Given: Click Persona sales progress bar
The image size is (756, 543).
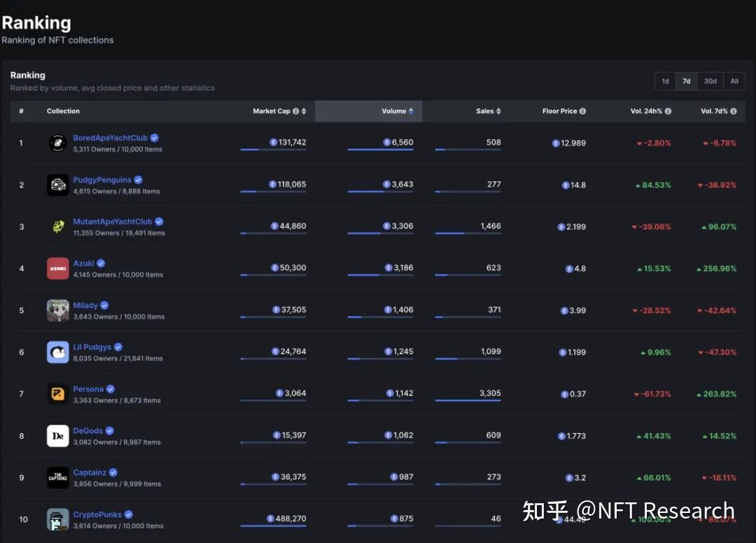Looking at the screenshot, I should 468,401.
